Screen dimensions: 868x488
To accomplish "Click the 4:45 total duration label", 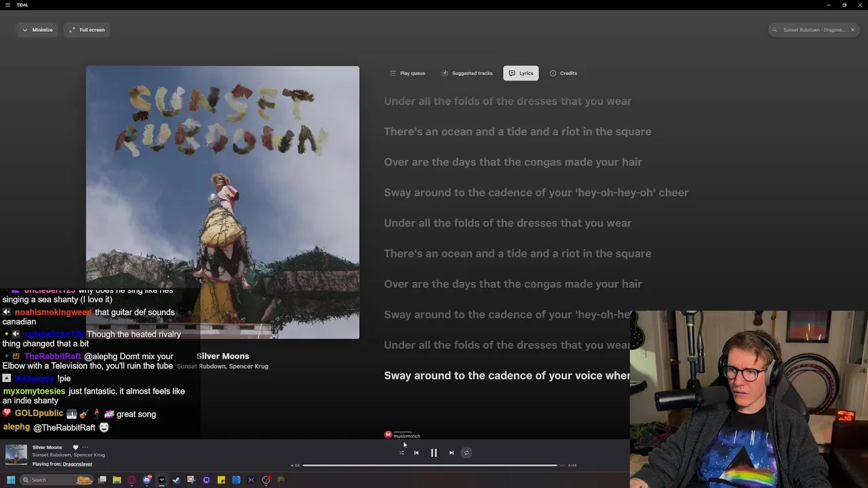I will pyautogui.click(x=572, y=466).
